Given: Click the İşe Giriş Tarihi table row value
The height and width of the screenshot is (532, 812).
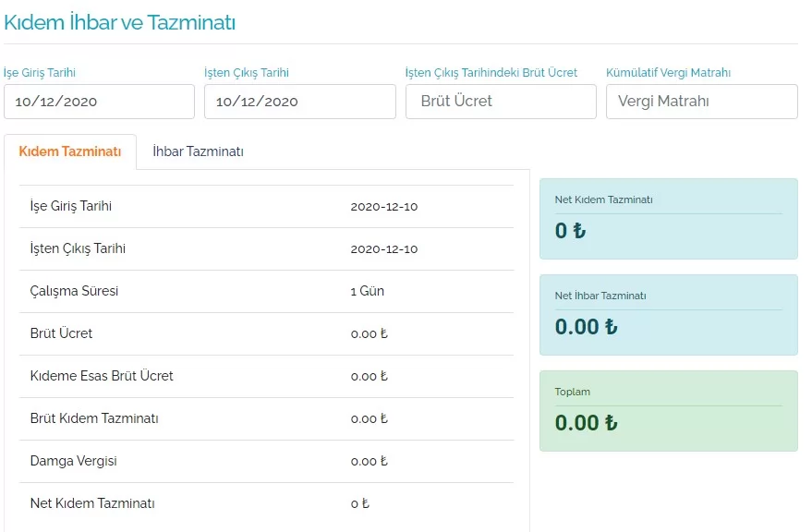Looking at the screenshot, I should [383, 206].
